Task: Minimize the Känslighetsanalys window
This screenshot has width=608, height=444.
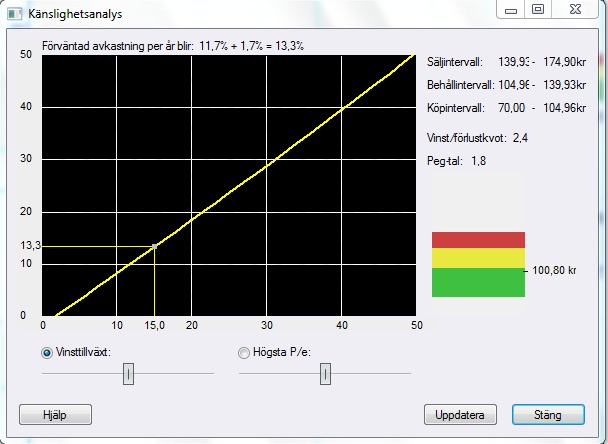Action: pos(511,10)
